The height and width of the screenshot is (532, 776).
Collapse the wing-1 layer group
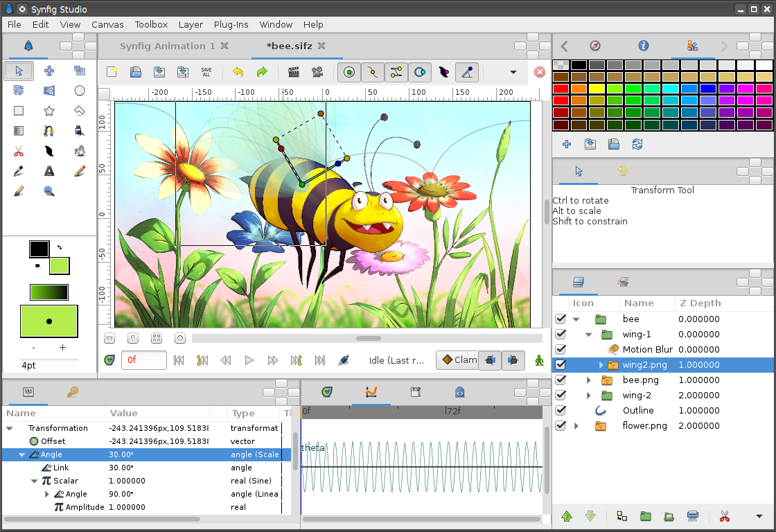[x=588, y=334]
